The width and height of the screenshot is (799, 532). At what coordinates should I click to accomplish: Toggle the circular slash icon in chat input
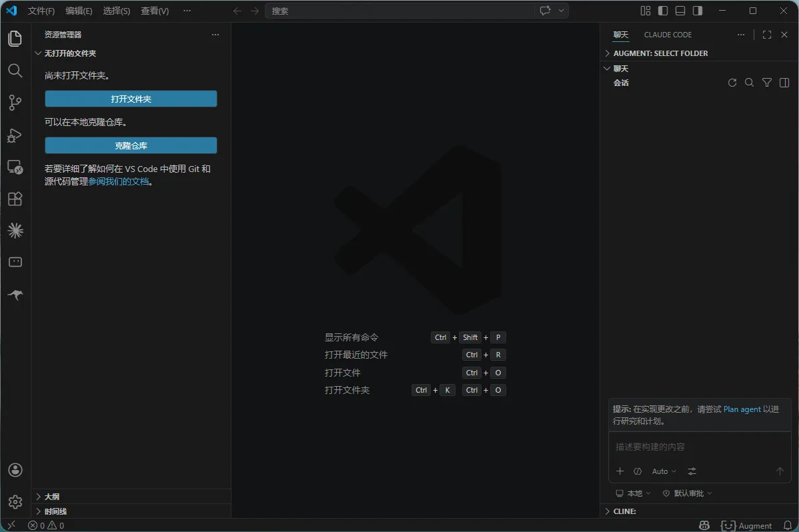point(638,471)
